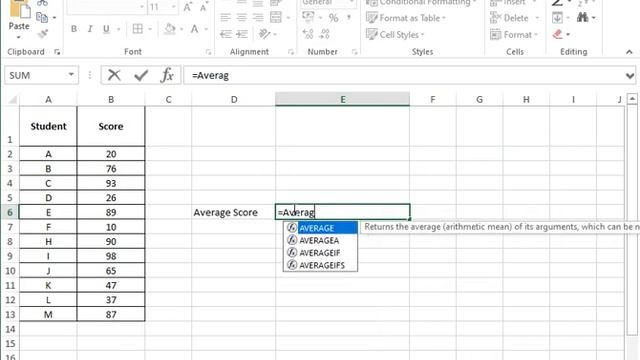Center align text
640x360 pixels.
click(242, 18)
